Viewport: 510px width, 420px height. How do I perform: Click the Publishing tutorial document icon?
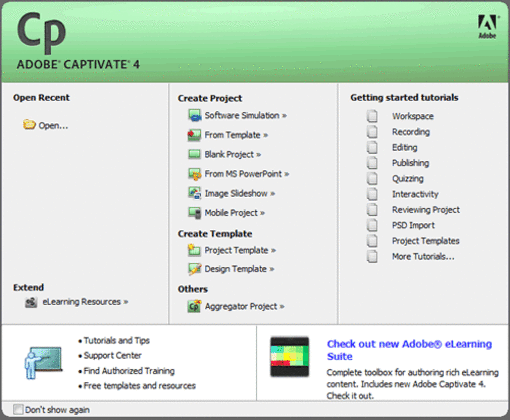coord(372,163)
